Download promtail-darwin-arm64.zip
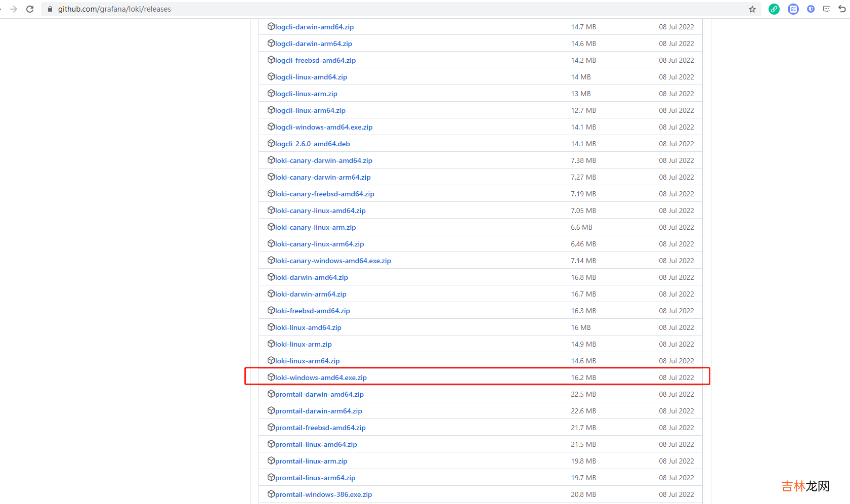 click(319, 411)
